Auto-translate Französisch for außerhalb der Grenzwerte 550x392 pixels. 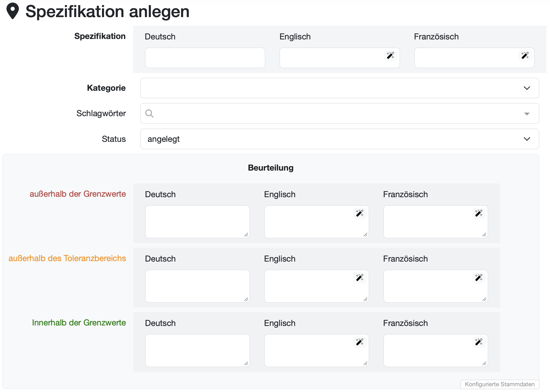coord(478,213)
